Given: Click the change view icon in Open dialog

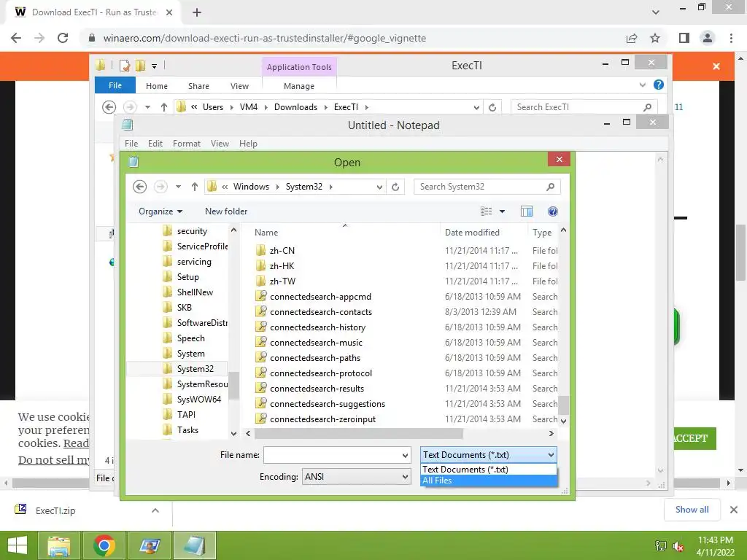Looking at the screenshot, I should tap(486, 211).
